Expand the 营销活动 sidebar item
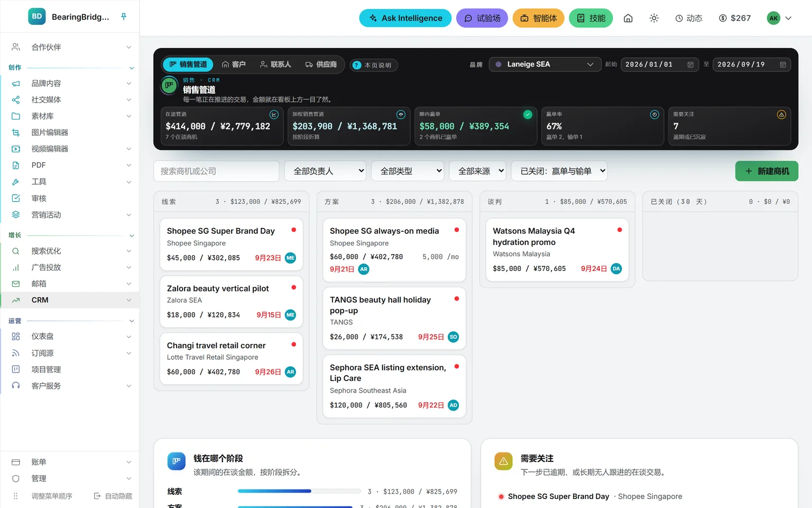The height and width of the screenshot is (508, 812). (70, 215)
